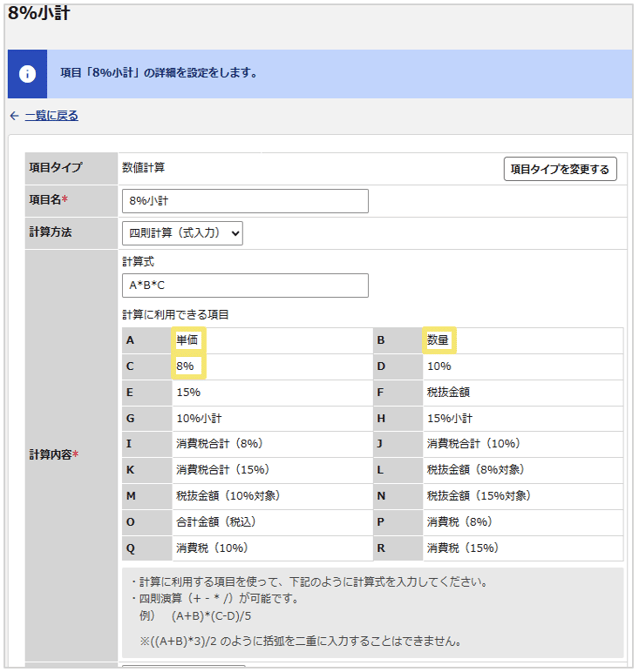Viewport: 639px width, 672px height.
Task: Click the double parentheses warning note
Action: tap(301, 642)
